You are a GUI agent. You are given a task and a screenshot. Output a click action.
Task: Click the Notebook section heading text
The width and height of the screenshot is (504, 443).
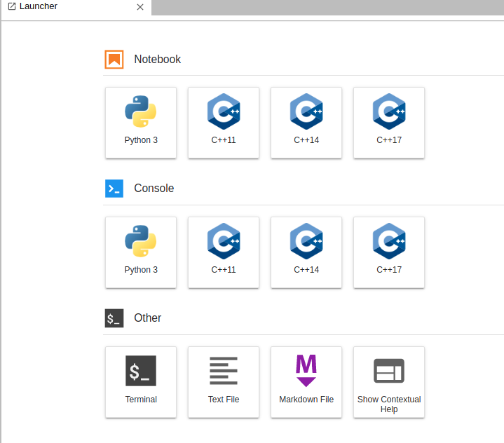(158, 60)
